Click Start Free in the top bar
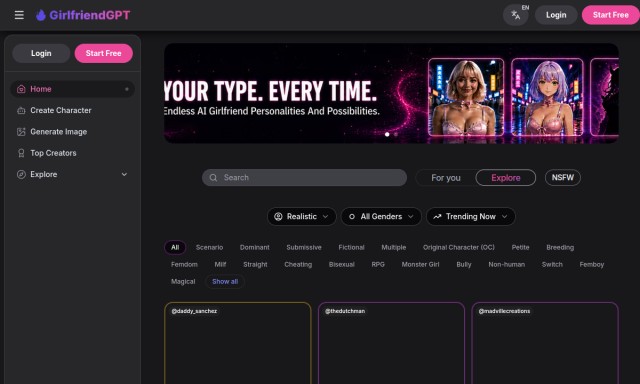This screenshot has height=384, width=640. point(611,15)
